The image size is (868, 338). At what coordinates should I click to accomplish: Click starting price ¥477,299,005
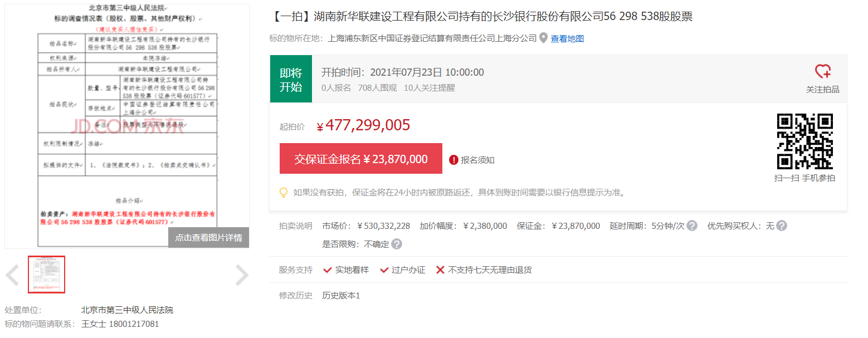[363, 125]
